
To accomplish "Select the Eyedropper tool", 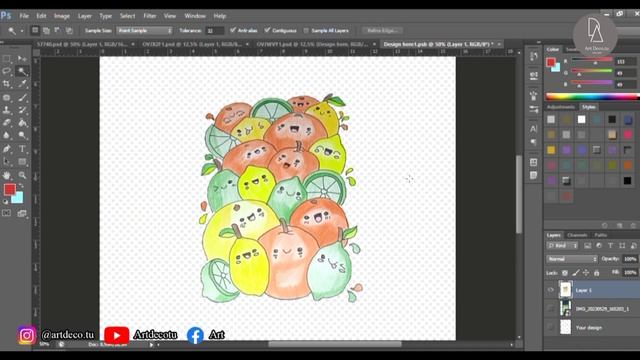I will [22, 84].
